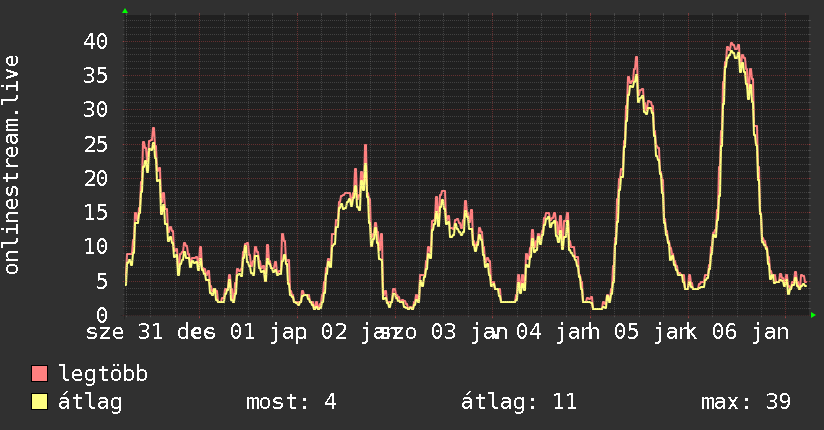Screen dimensions: 824x430
Task: Click the pink legtöbb legend swatch
Action: (39, 373)
